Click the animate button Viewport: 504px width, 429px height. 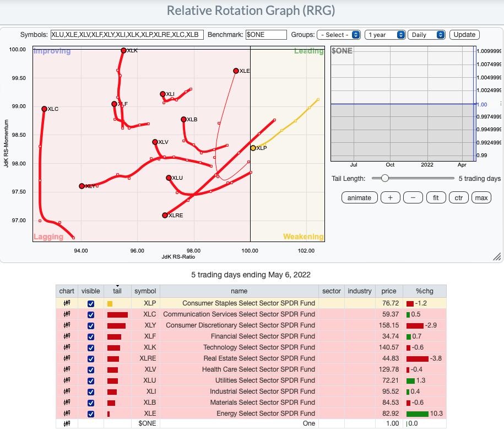pyautogui.click(x=359, y=198)
